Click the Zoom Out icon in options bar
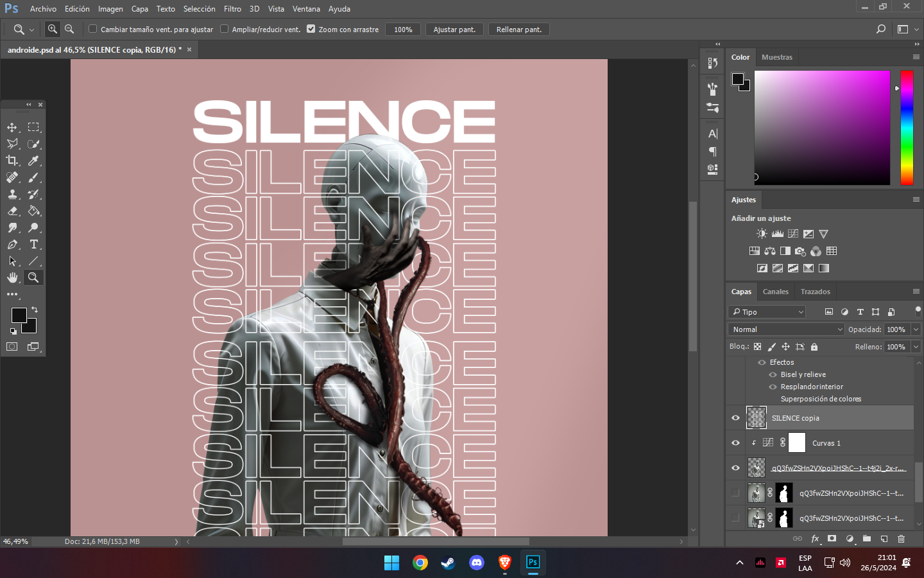 [x=69, y=29]
